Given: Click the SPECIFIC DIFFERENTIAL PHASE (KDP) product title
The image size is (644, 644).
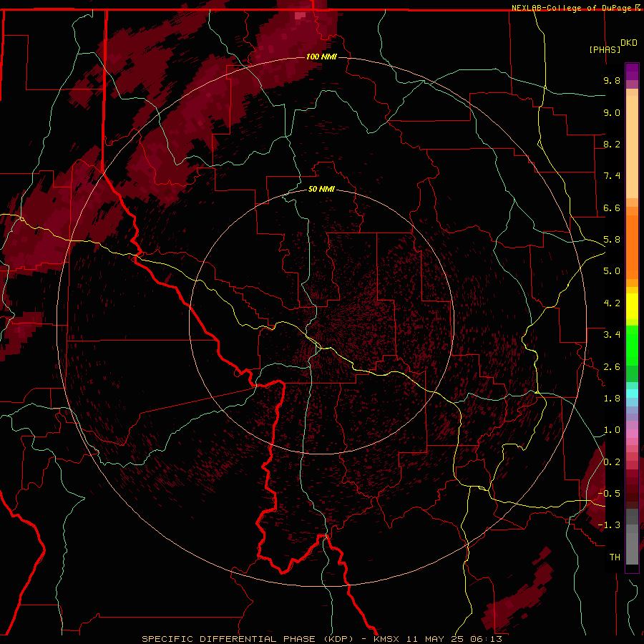Looking at the screenshot, I should [248, 639].
